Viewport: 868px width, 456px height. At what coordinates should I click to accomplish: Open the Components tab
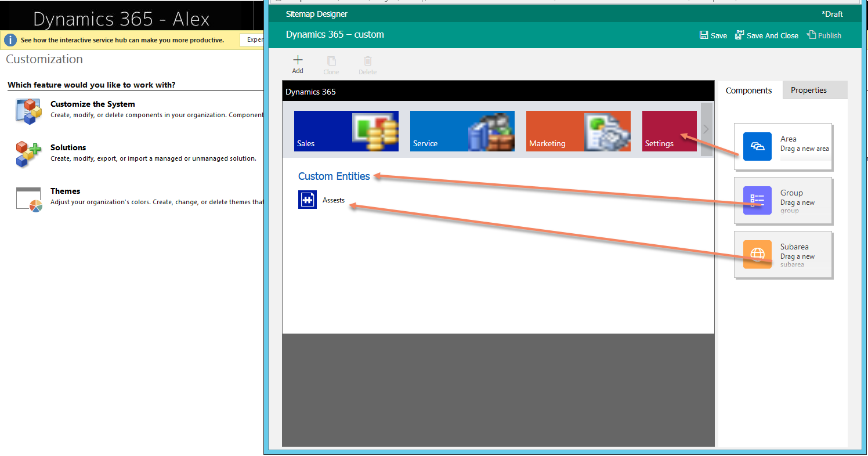coord(748,90)
